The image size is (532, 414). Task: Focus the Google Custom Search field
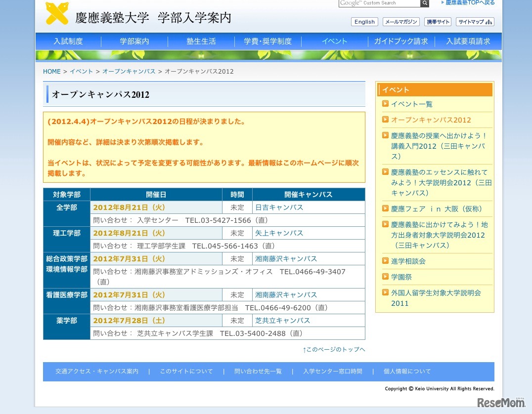click(x=379, y=3)
